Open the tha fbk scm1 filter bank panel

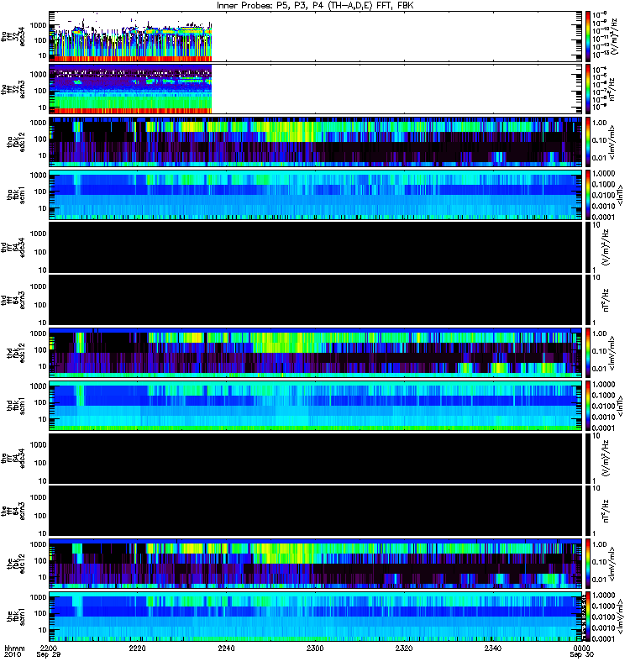point(316,195)
